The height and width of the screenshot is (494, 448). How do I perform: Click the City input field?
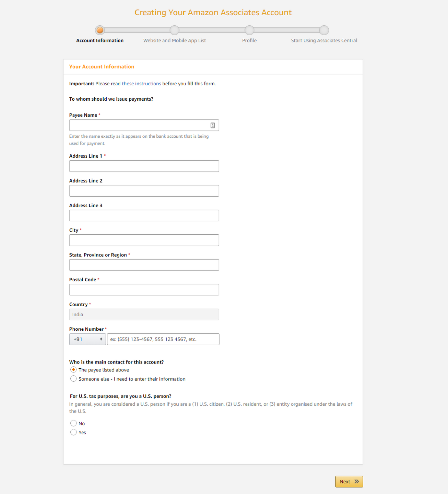click(x=144, y=240)
